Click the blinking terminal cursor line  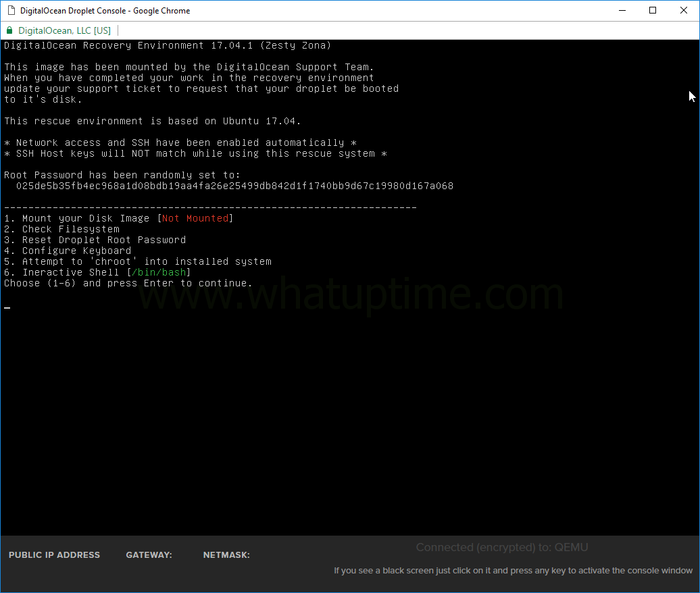(x=7, y=307)
